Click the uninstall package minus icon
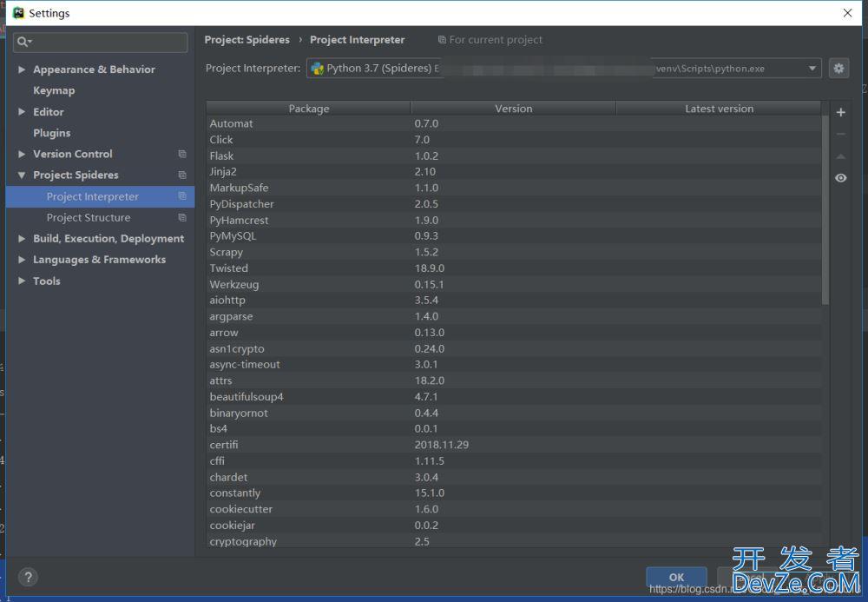 coord(840,134)
